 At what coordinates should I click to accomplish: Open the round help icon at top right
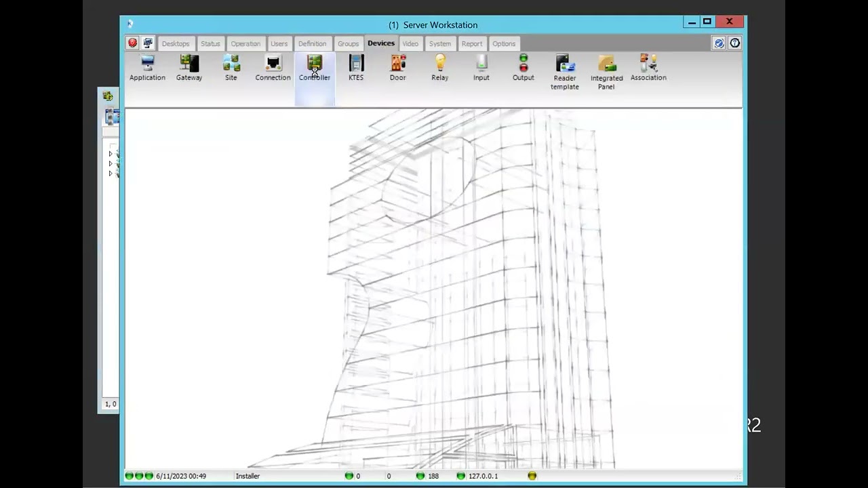734,43
